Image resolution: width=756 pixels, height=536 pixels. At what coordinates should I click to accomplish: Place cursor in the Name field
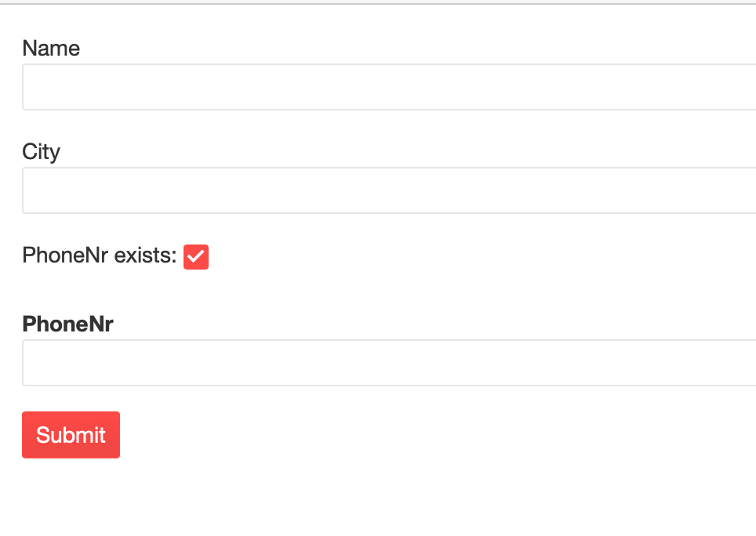tap(389, 87)
